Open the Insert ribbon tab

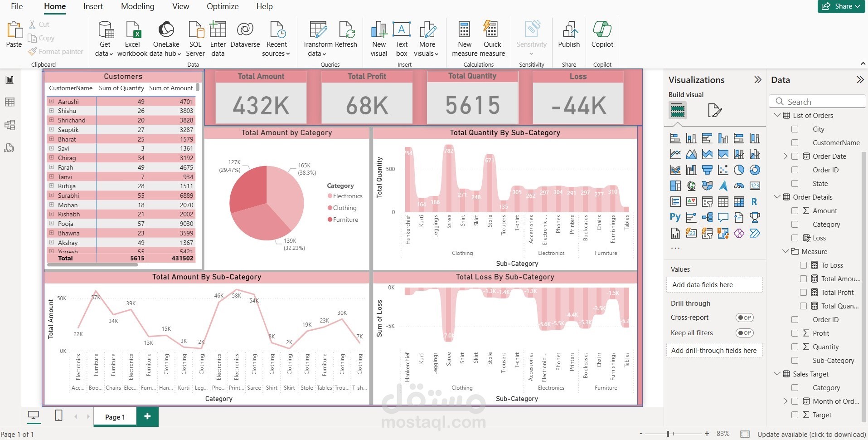93,6
